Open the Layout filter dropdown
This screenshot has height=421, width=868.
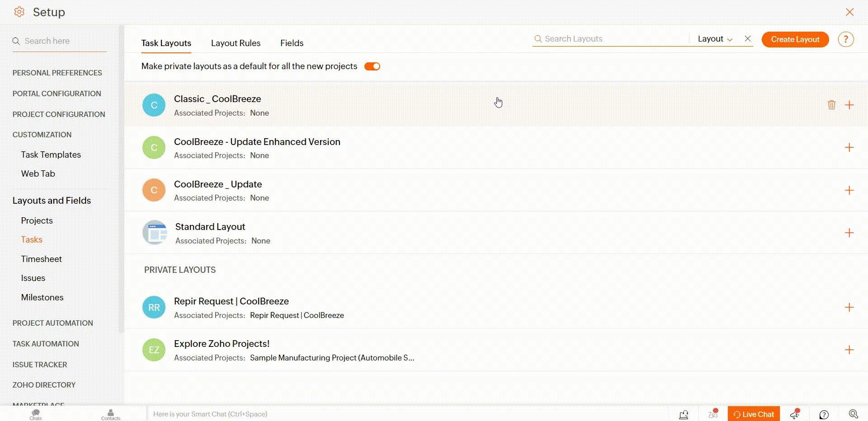714,39
